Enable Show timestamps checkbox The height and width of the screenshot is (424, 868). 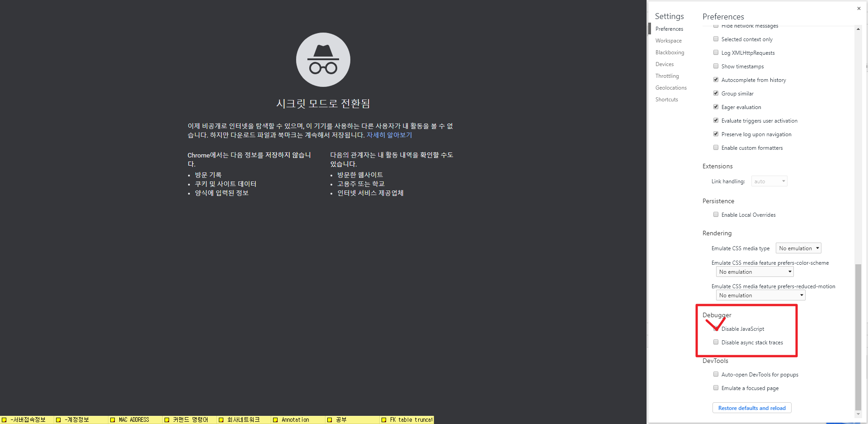coord(716,66)
